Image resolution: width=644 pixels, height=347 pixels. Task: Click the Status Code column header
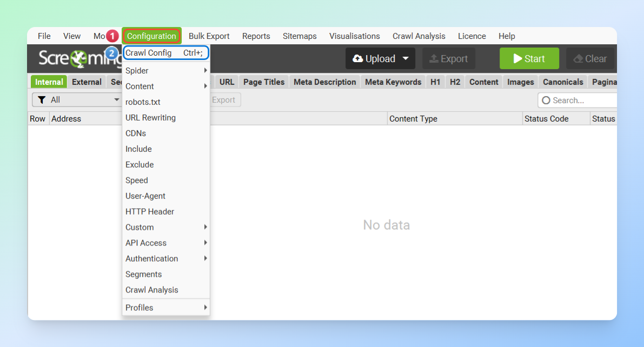pyautogui.click(x=546, y=119)
